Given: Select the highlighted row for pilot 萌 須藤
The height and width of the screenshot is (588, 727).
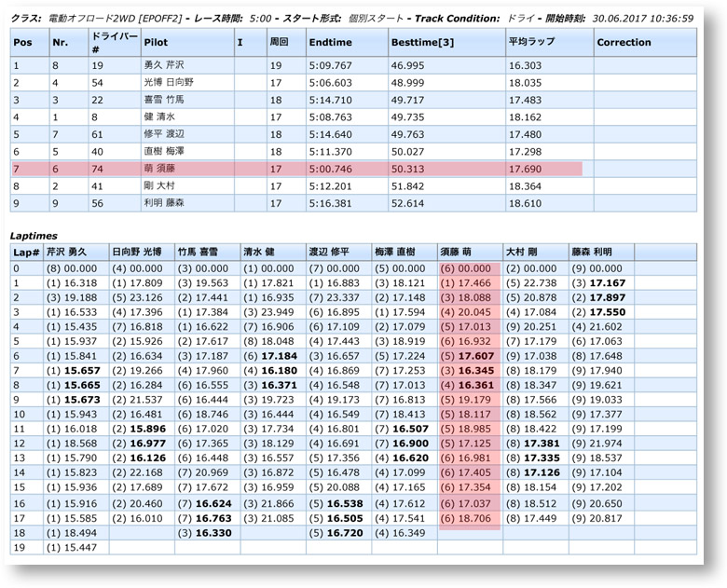Looking at the screenshot, I should (x=298, y=169).
